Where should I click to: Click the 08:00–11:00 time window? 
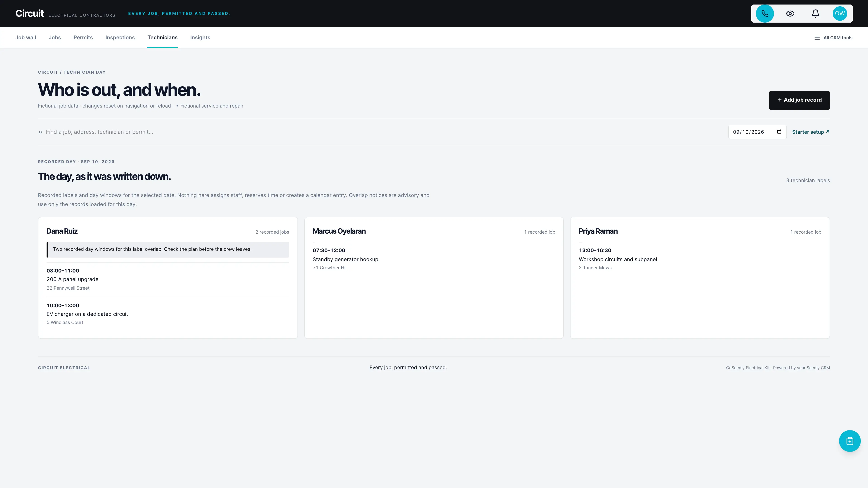[x=63, y=270]
